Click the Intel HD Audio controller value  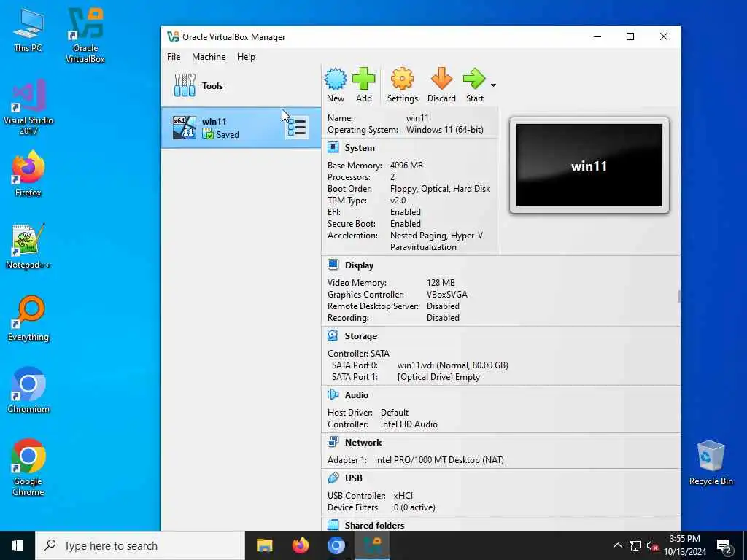409,424
